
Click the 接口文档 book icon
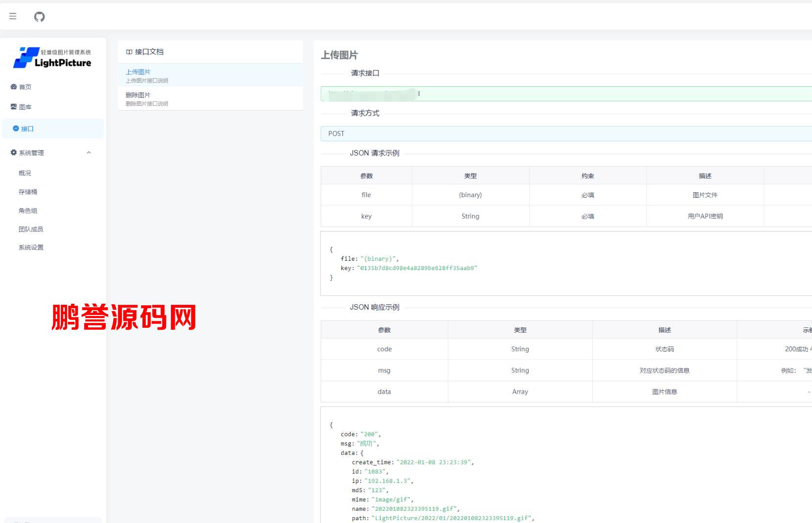129,52
